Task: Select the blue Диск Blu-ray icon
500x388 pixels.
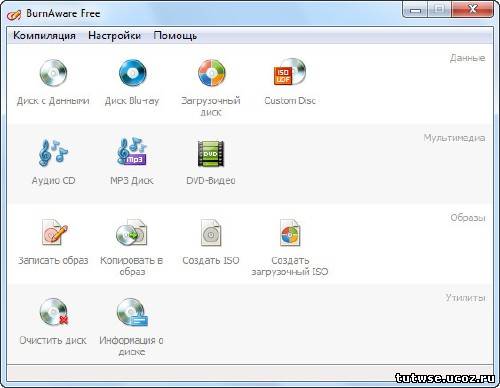Action: point(132,73)
